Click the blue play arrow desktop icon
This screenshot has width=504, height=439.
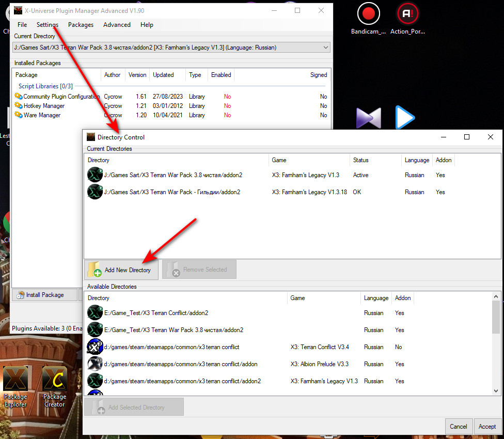[x=405, y=118]
